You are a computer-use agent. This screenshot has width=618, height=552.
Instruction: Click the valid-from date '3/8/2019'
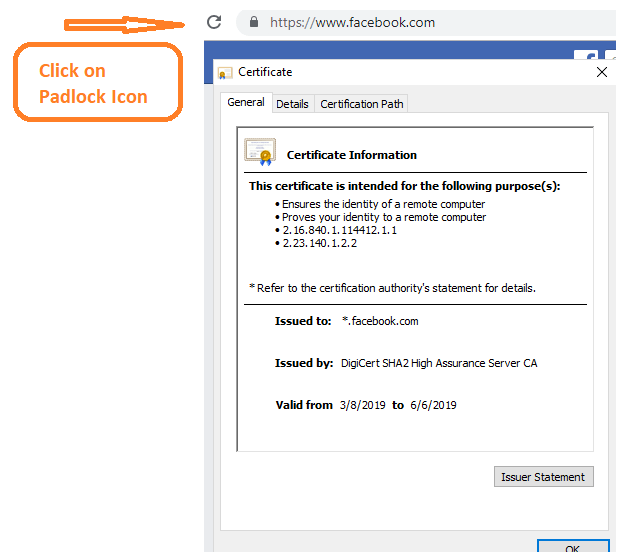[x=363, y=405]
